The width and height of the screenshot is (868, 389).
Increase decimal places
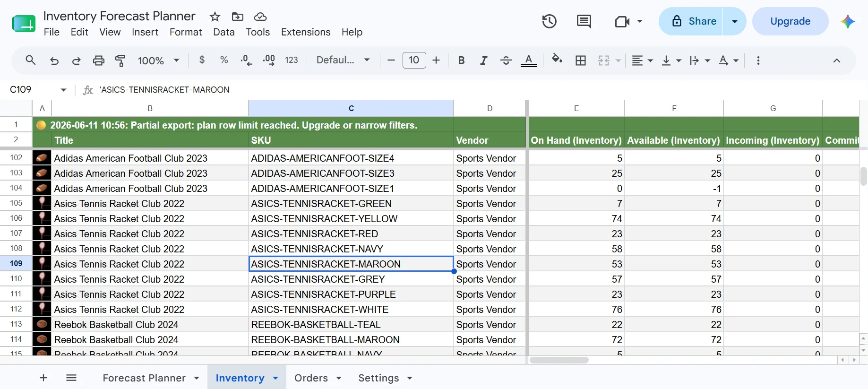pos(269,60)
